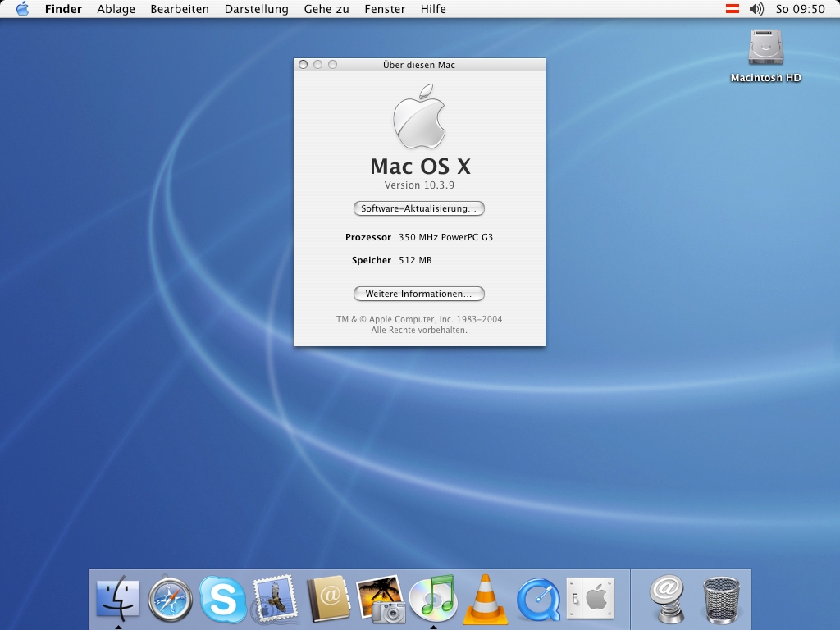Open Skype in the Dock
840x630 pixels.
tap(222, 599)
